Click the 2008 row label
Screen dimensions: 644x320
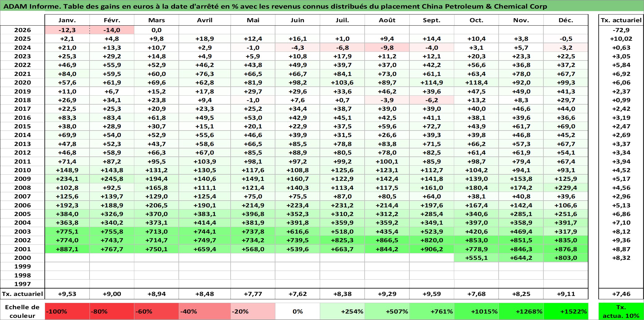pyautogui.click(x=23, y=188)
